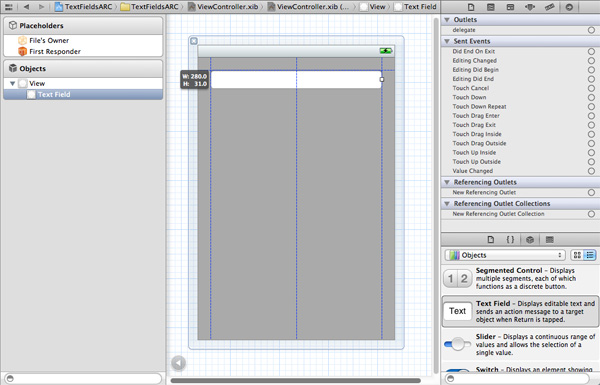Click the canvas horizontal scrollbar
Viewport: 600px width, 385px height.
[295, 380]
